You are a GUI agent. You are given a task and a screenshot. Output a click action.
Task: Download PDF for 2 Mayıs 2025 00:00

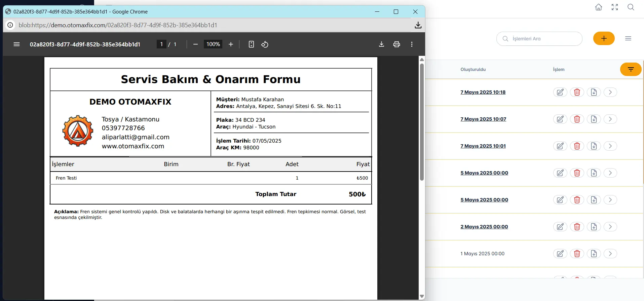[594, 227]
